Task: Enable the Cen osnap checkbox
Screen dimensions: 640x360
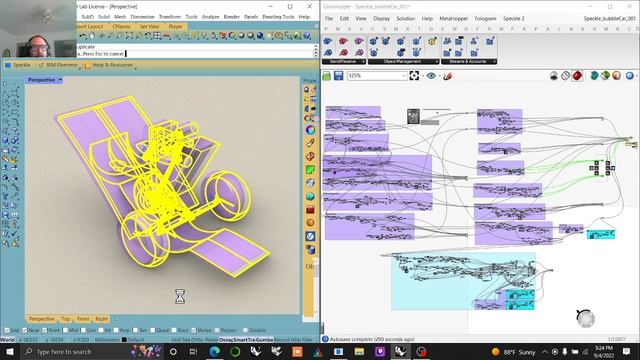Action: 83,330
